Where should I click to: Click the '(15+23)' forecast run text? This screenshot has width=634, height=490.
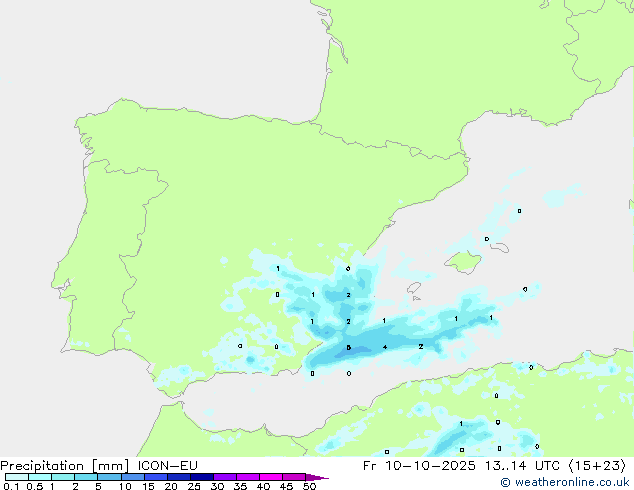click(597, 466)
